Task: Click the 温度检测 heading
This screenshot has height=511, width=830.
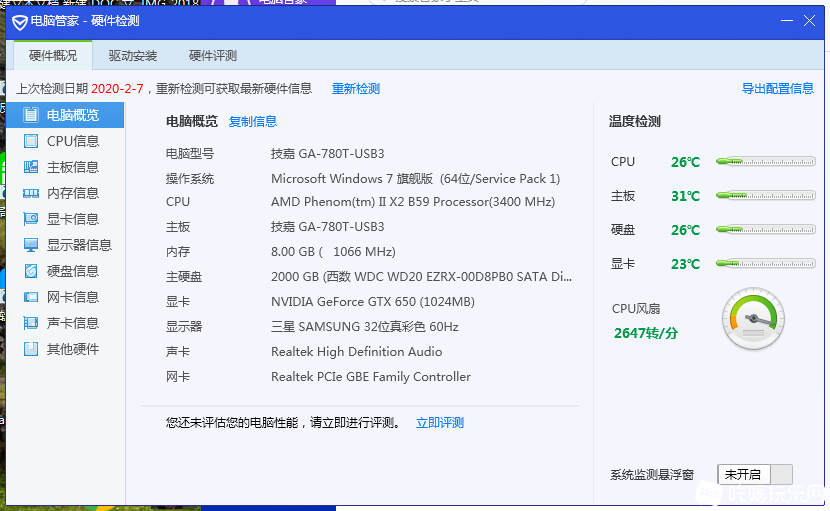Action: click(x=635, y=121)
